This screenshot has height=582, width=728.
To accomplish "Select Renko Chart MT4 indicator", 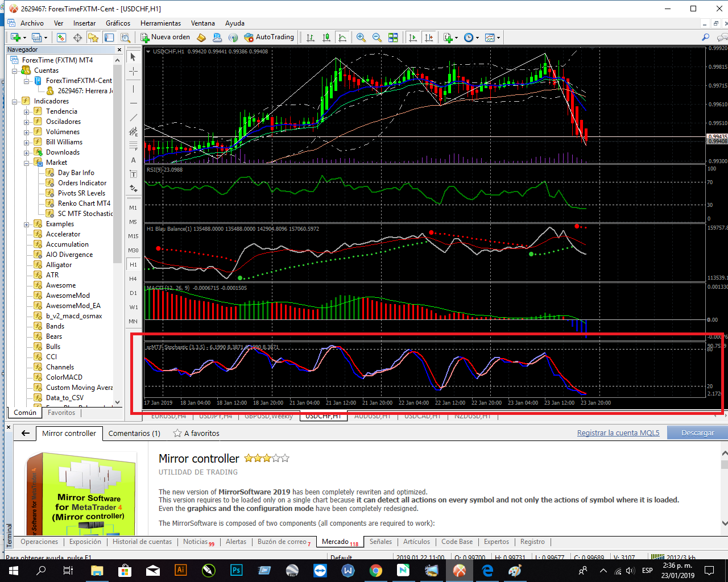I will coord(84,203).
